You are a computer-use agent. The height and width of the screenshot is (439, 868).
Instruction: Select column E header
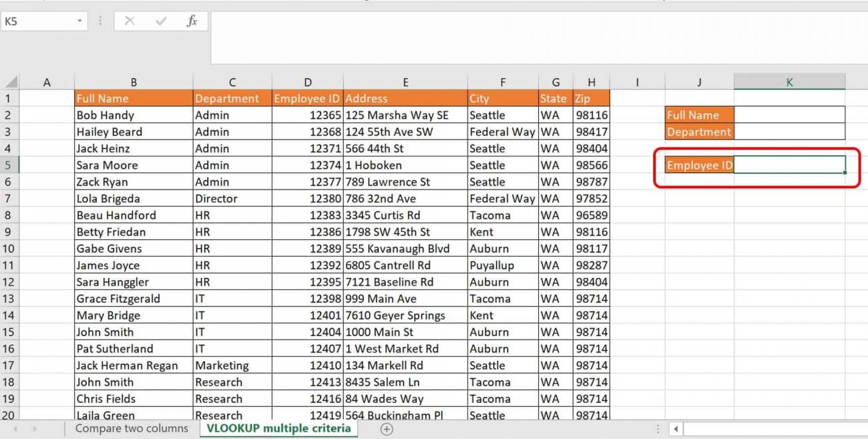click(x=405, y=82)
